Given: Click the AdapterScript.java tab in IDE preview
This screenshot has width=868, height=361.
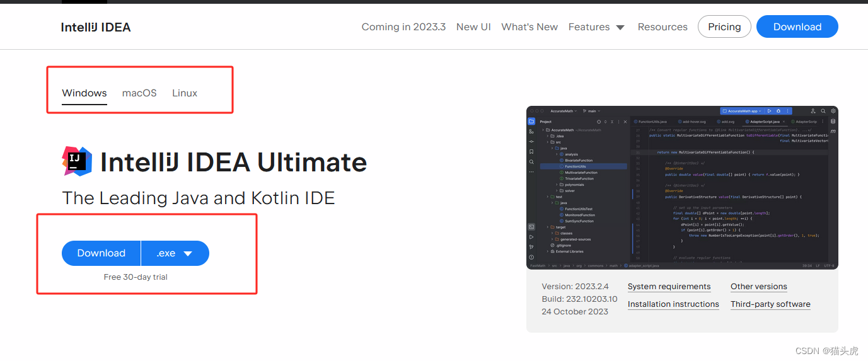Looking at the screenshot, I should (765, 122).
